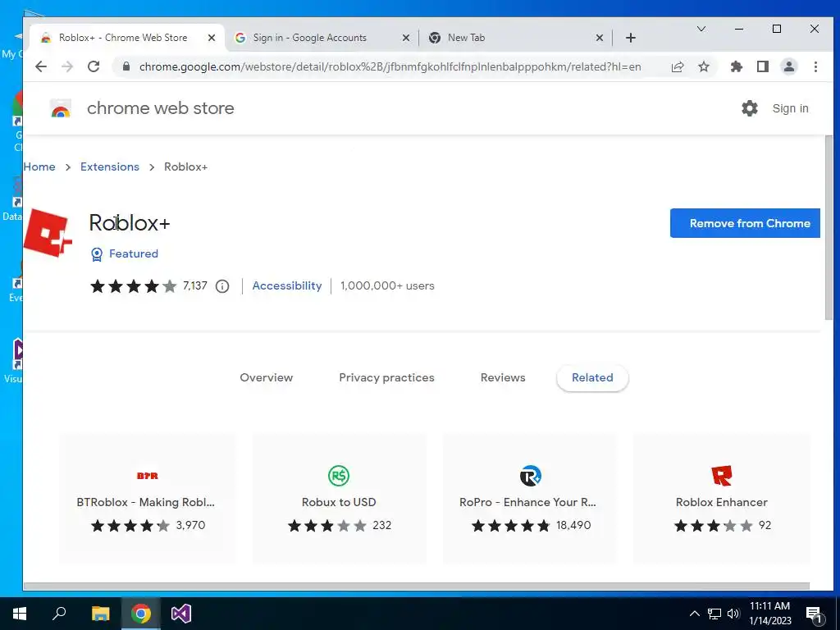Open the share this page icon

[x=677, y=66]
